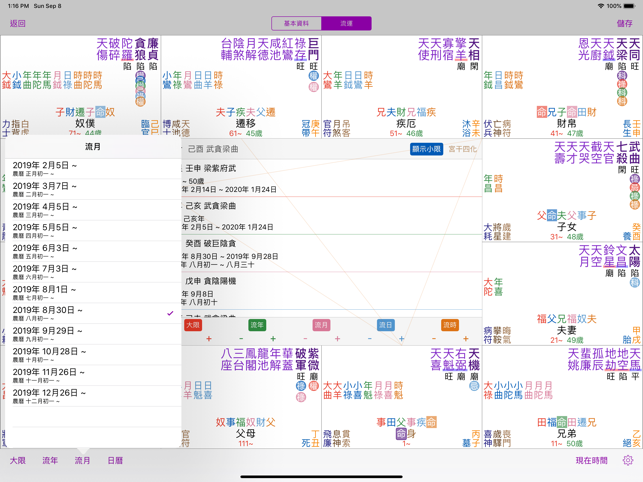Tap the blue 流日 minus stepper
This screenshot has height=482, width=643.
click(369, 339)
